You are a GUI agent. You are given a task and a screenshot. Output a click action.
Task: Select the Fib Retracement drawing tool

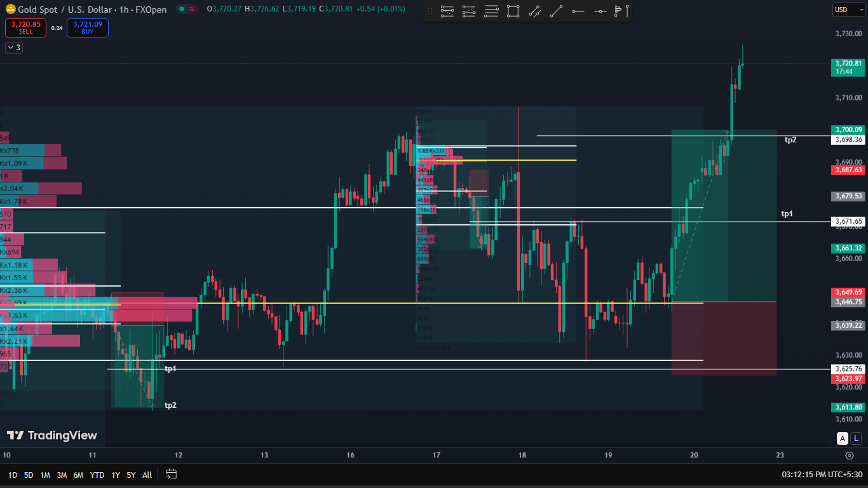point(447,11)
